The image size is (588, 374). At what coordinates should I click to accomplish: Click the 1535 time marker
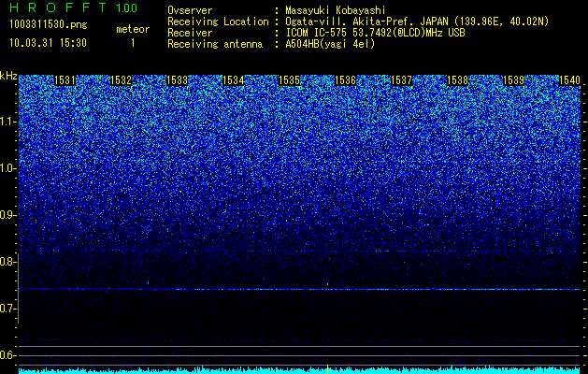290,80
